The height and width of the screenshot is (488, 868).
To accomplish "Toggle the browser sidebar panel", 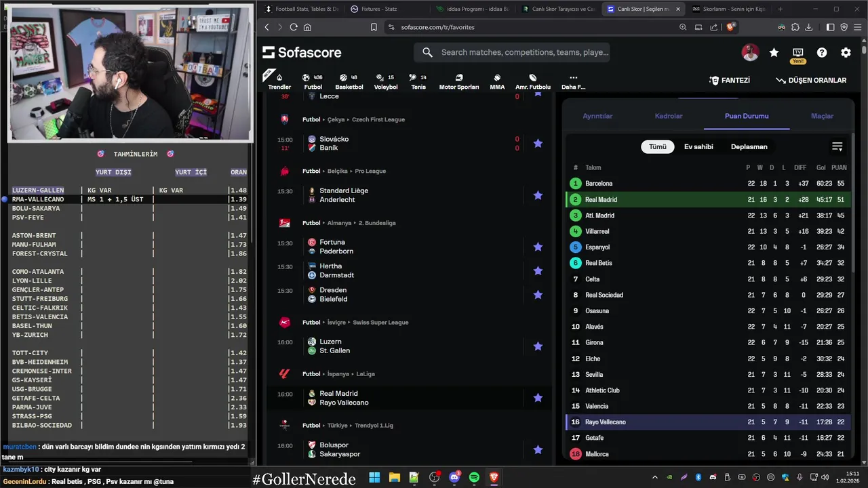I will coord(831,27).
